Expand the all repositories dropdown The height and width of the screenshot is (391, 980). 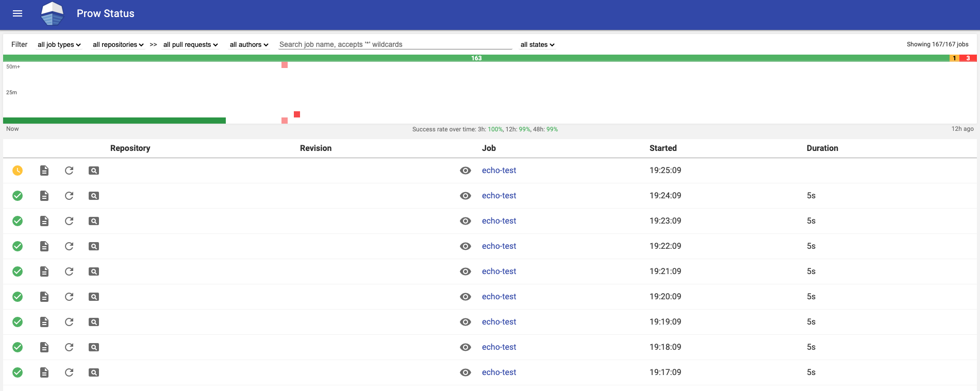(118, 45)
